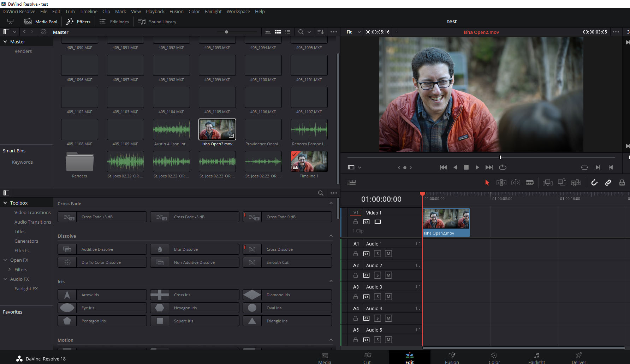Mute the Audio 3 track
630x364 pixels.
[388, 297]
